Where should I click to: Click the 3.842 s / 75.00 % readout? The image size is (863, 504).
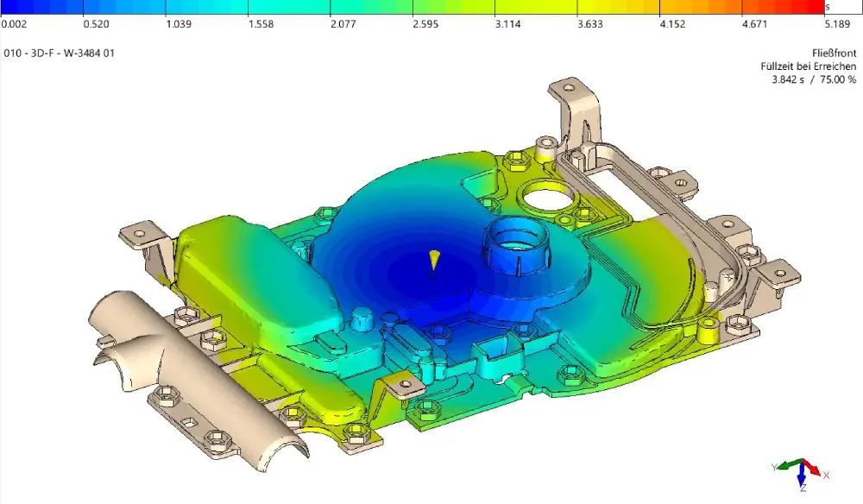coord(814,79)
